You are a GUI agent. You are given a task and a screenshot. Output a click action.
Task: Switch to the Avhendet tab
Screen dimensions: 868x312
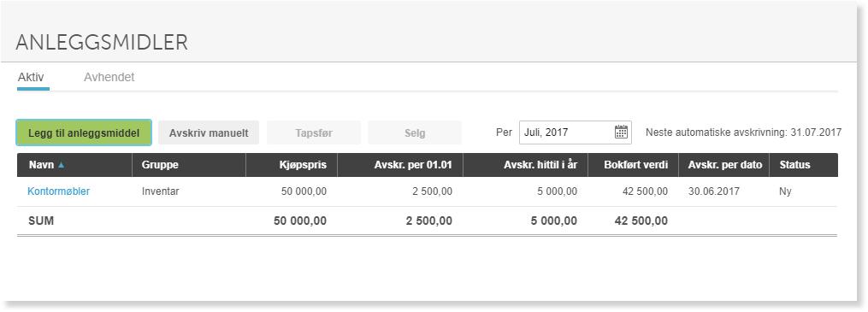[x=109, y=78]
